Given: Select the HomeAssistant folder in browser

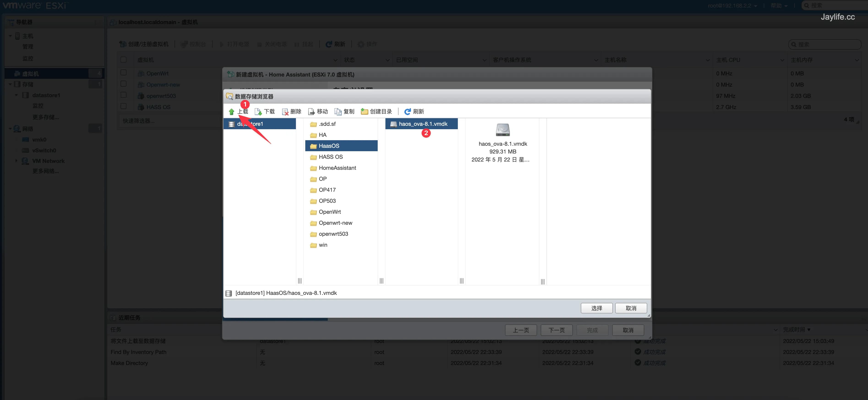Looking at the screenshot, I should (337, 168).
